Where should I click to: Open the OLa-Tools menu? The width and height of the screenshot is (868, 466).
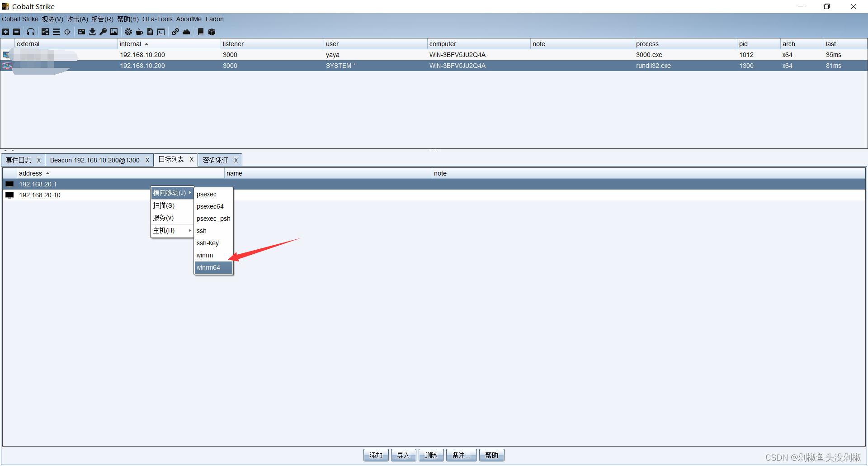point(157,19)
